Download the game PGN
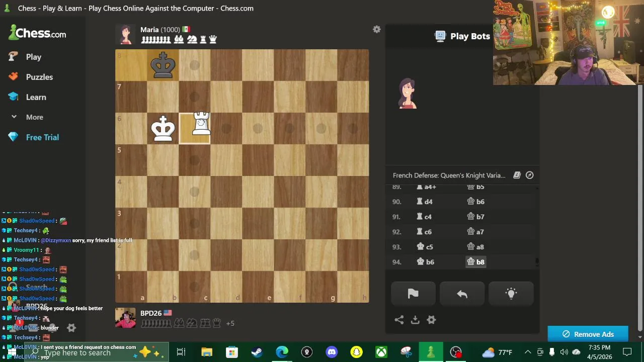This screenshot has width=644, height=362. pyautogui.click(x=415, y=320)
